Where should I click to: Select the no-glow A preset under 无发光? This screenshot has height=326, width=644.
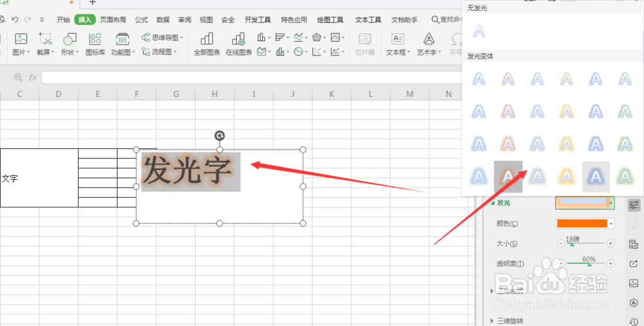pos(479,31)
